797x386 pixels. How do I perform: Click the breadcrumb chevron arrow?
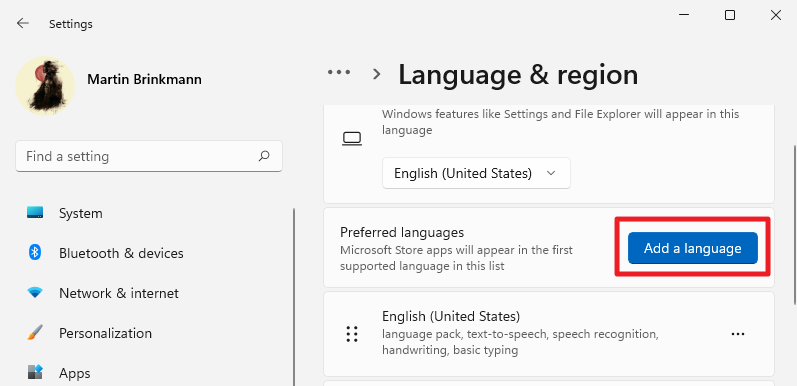point(377,74)
